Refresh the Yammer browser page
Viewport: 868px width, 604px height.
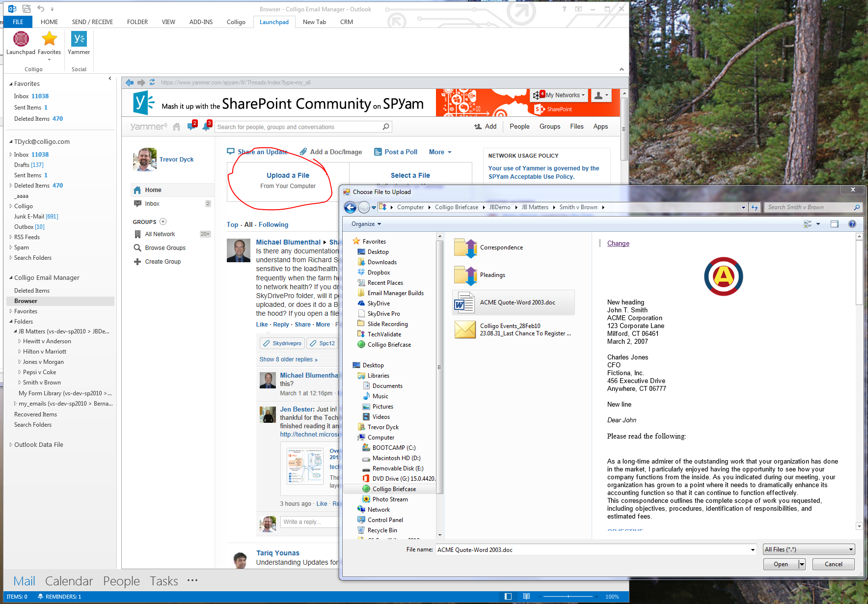tap(152, 82)
